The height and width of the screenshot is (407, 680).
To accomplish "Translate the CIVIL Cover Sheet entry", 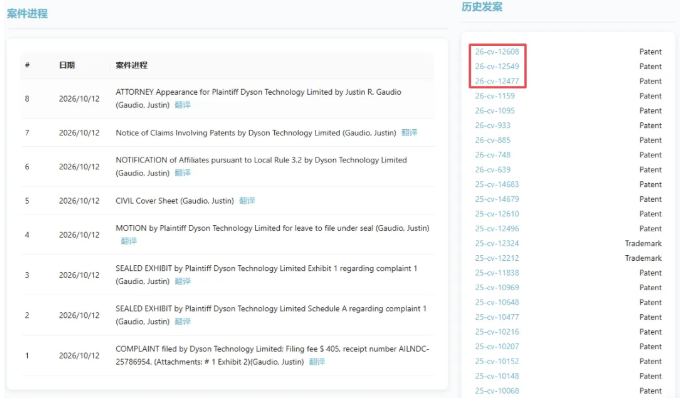I will 247,201.
